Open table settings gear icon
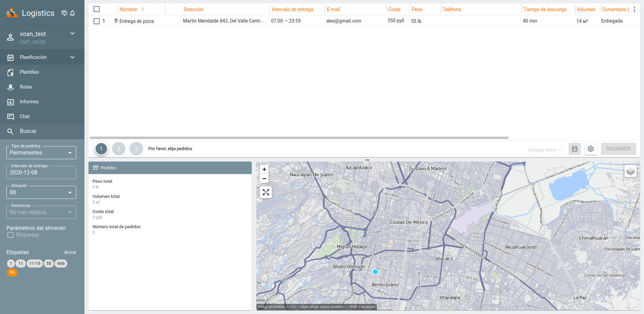The height and width of the screenshot is (314, 644). pyautogui.click(x=591, y=149)
